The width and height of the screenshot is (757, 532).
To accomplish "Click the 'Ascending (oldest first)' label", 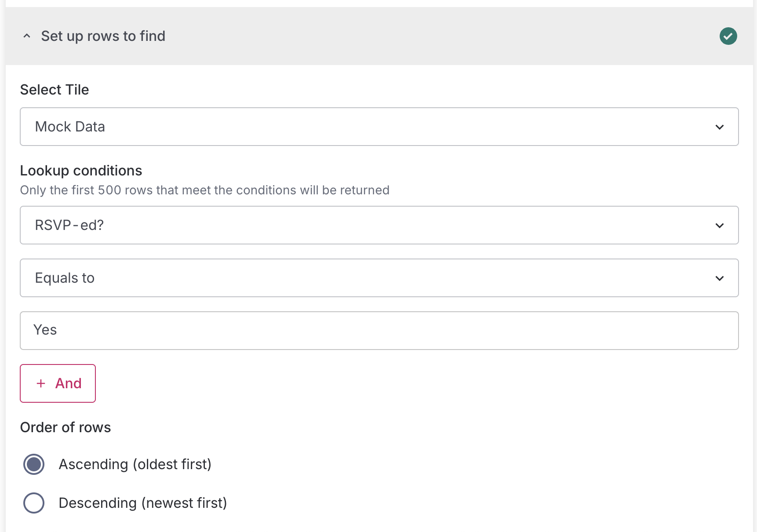I will 135,464.
